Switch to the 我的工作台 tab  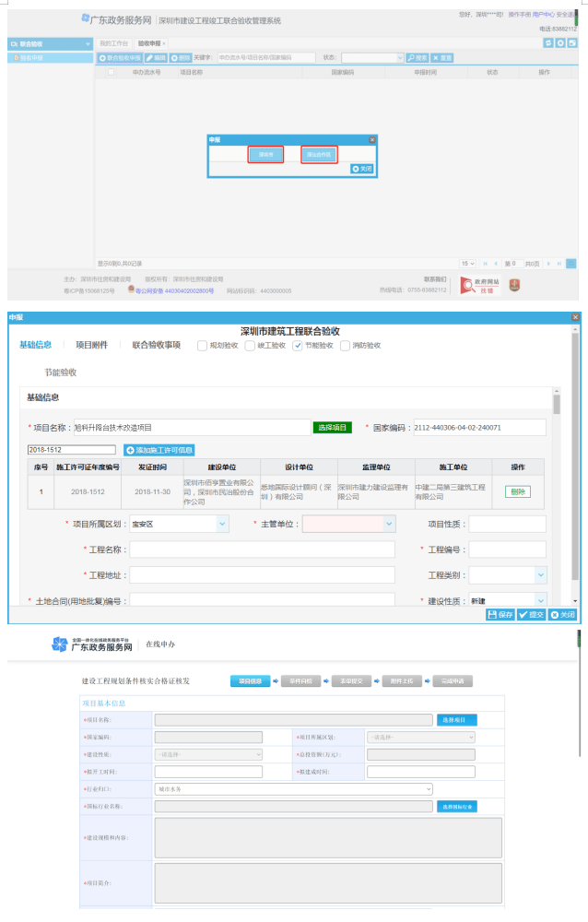pyautogui.click(x=113, y=43)
